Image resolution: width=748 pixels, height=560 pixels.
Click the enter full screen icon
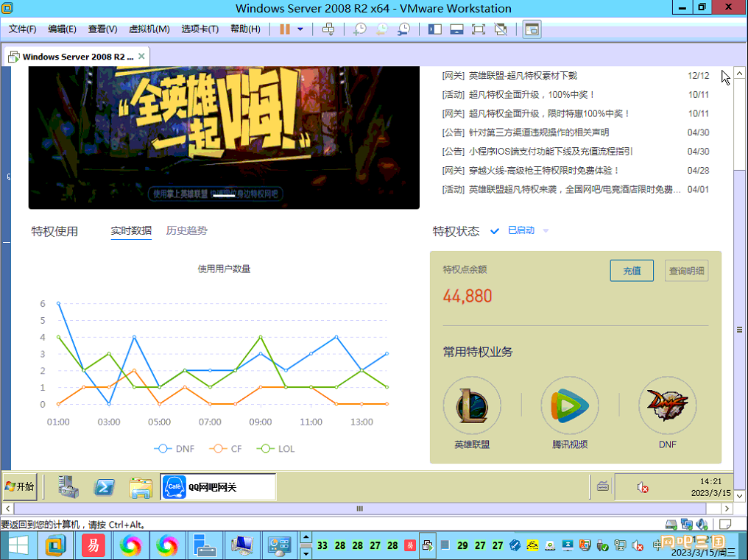coord(479,29)
